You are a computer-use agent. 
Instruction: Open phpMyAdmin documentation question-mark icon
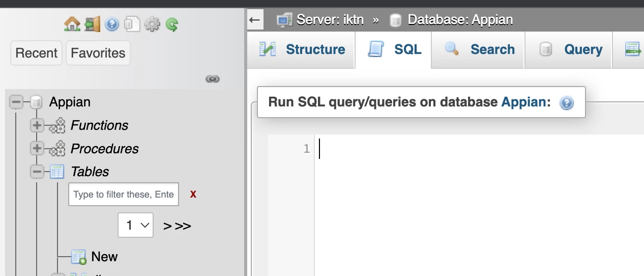point(112,24)
